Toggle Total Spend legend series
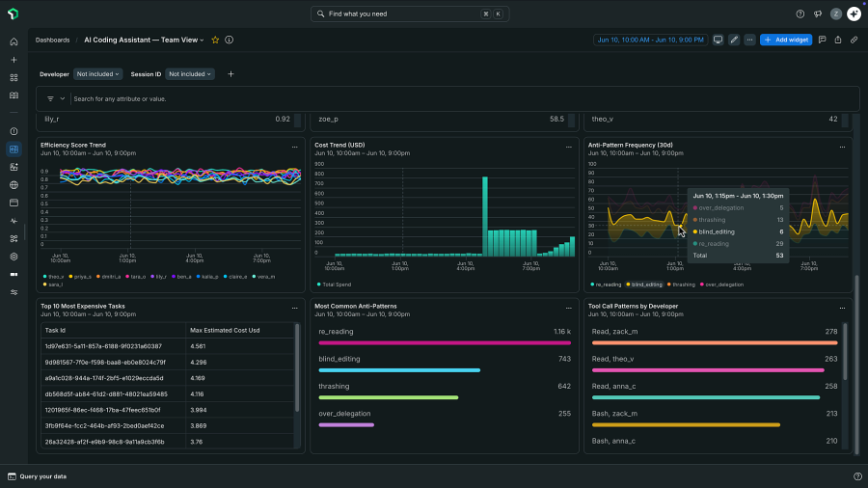Viewport: 868px width, 488px height. point(335,285)
